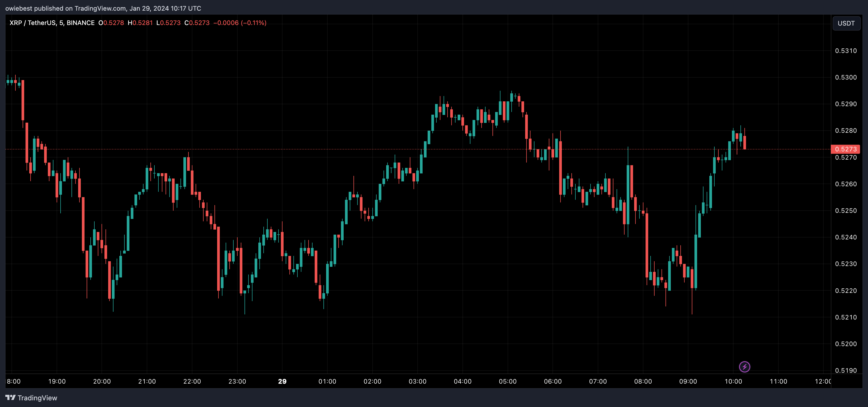Image resolution: width=868 pixels, height=407 pixels.
Task: Click the 0.5190 price scale label
Action: tap(846, 370)
